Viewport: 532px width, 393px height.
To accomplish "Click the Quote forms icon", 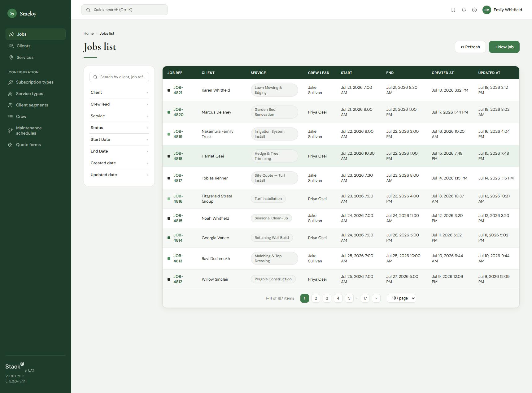I will [11, 145].
